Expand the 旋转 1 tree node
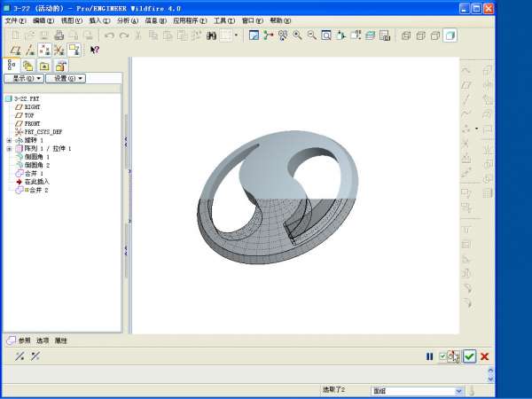The image size is (532, 399). pos(9,140)
